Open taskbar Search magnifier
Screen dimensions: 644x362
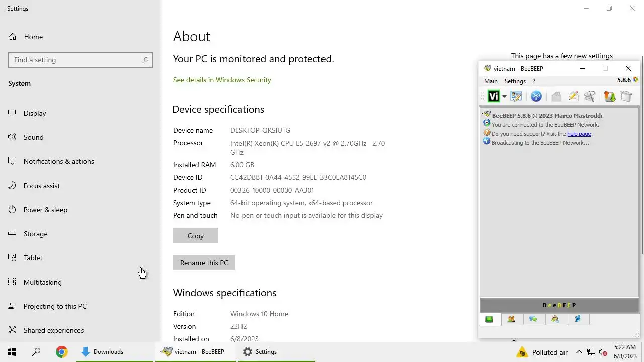[x=36, y=352]
